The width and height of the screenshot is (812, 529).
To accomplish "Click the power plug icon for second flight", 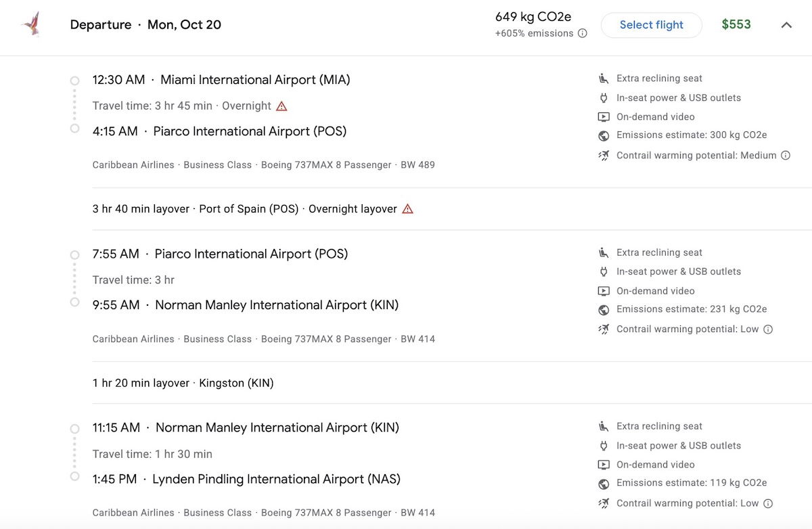I will coord(604,272).
